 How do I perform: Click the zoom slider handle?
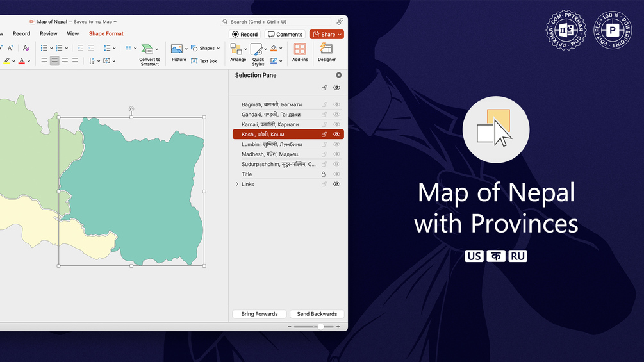click(x=320, y=327)
